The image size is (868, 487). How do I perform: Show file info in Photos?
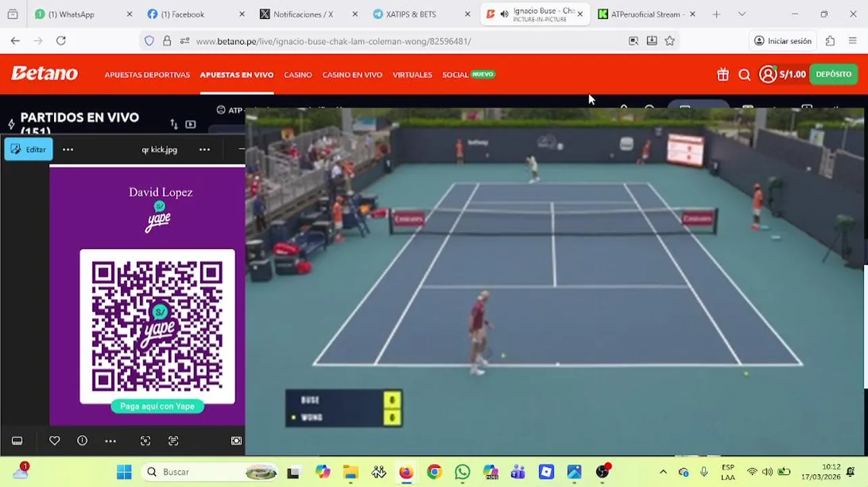click(82, 440)
